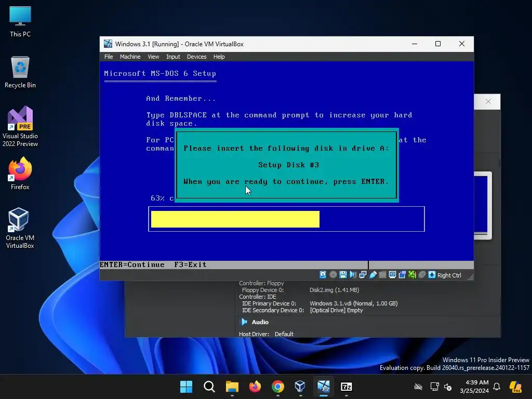Click the shared folders indicator in VM status bar

click(382, 275)
